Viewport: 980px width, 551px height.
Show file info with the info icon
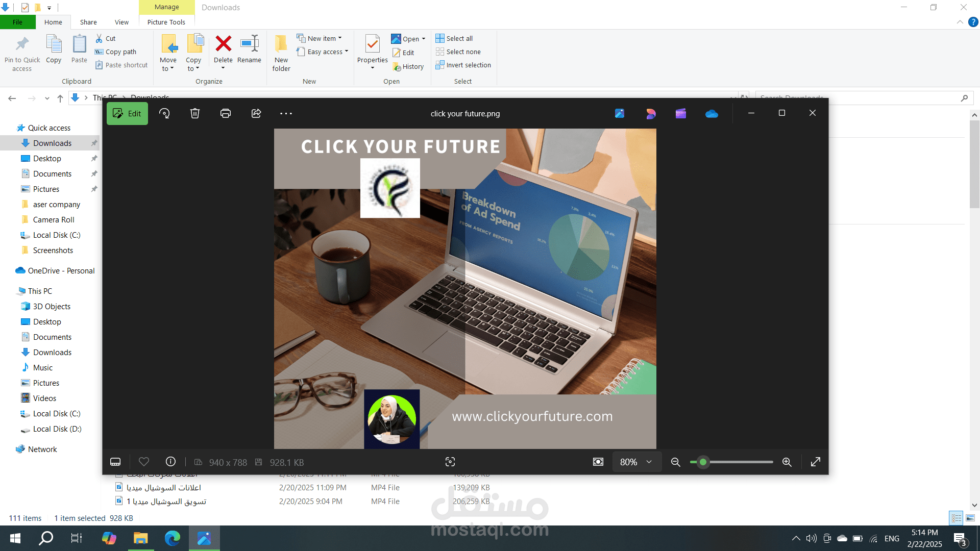[x=170, y=462]
